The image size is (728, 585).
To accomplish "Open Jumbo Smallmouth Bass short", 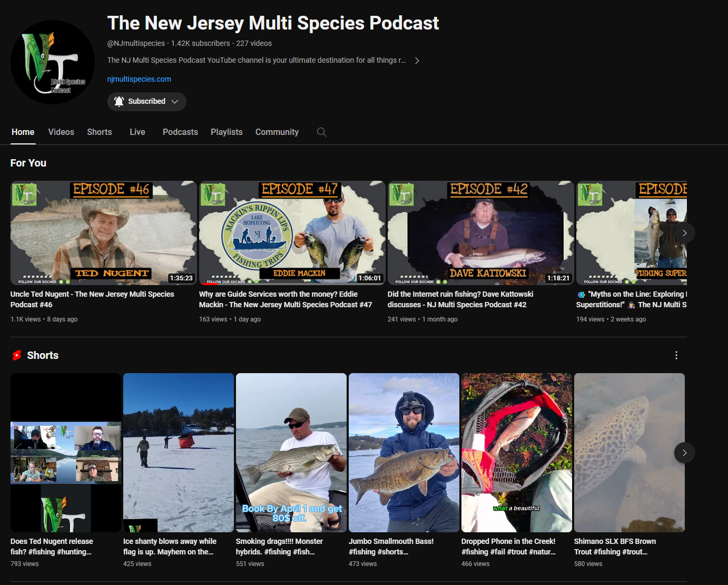I will coord(404,452).
